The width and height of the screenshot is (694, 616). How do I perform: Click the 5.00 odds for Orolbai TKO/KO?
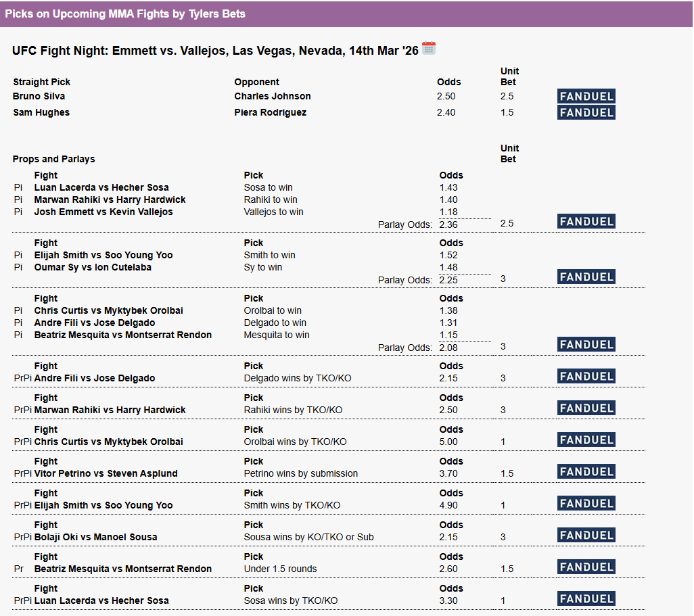[448, 442]
